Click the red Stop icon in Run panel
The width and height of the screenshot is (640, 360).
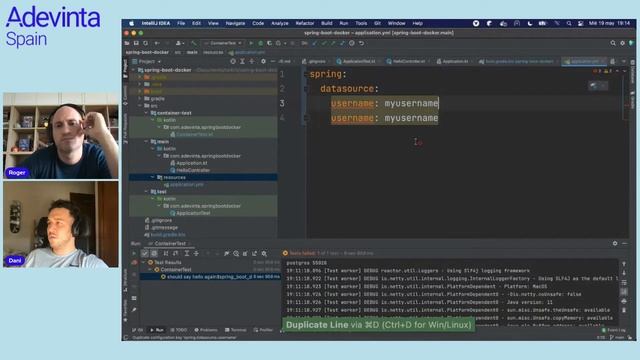tap(134, 263)
